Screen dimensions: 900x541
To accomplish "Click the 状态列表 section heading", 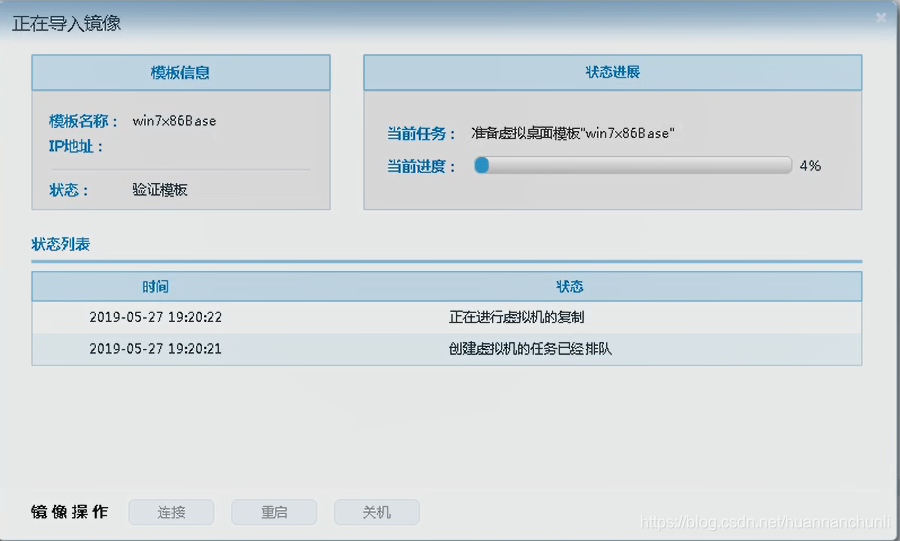I will (x=60, y=244).
